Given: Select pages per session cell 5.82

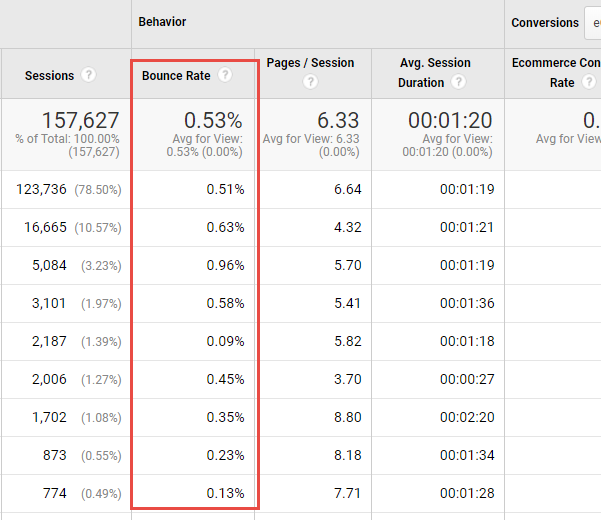Looking at the screenshot, I should tap(348, 341).
